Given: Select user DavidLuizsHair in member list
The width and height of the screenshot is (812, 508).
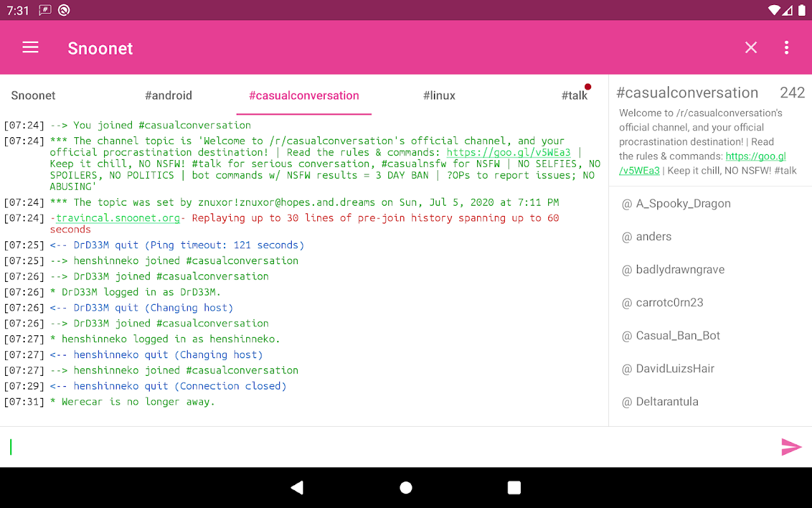Looking at the screenshot, I should (x=710, y=368).
